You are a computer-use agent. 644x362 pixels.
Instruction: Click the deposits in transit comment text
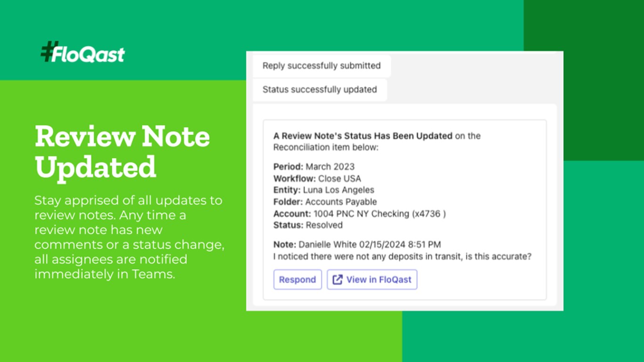pos(402,256)
